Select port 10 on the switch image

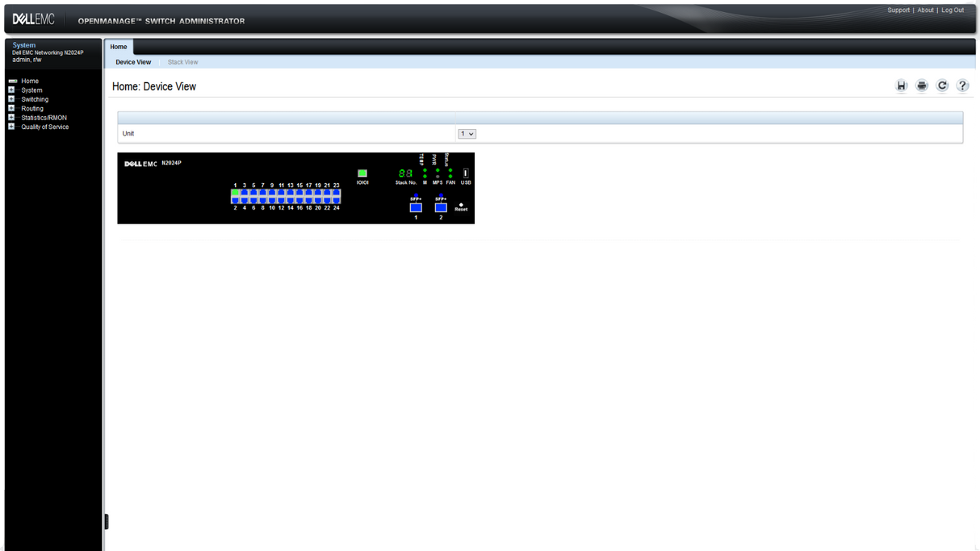tap(272, 200)
